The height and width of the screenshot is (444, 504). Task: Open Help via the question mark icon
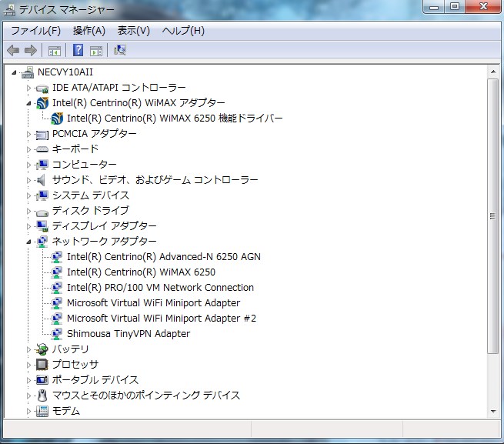78,50
